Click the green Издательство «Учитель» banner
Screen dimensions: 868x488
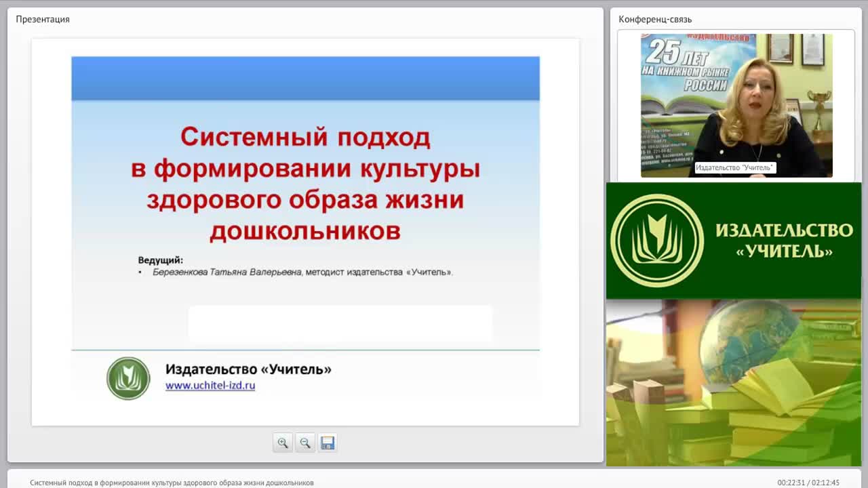[734, 241]
